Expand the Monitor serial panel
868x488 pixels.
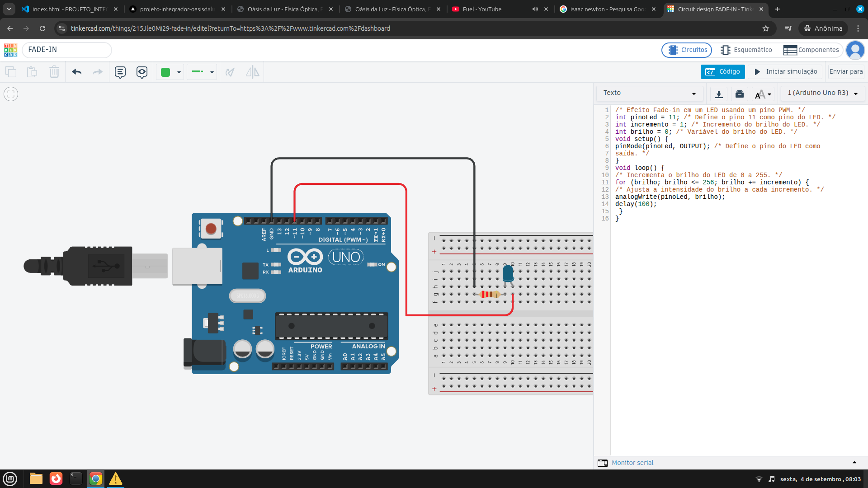click(x=854, y=463)
